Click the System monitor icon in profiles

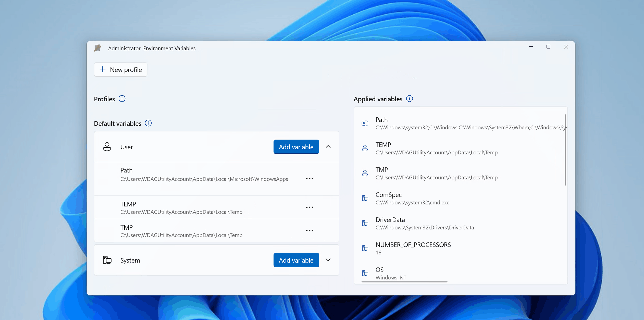click(x=107, y=260)
